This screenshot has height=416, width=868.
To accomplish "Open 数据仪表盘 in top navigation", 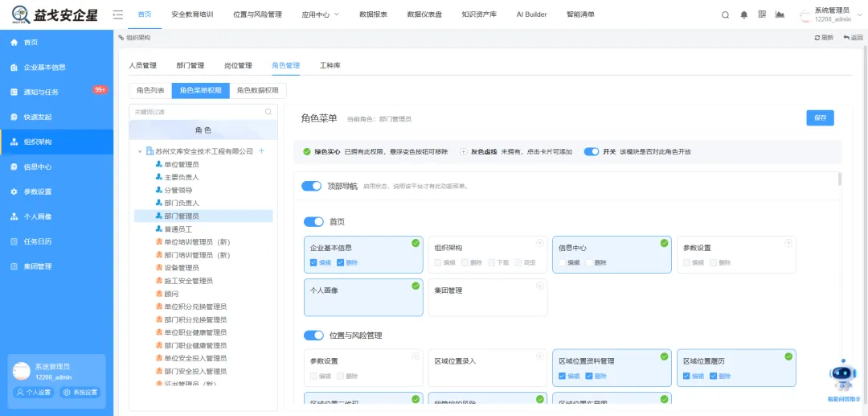I will [424, 14].
